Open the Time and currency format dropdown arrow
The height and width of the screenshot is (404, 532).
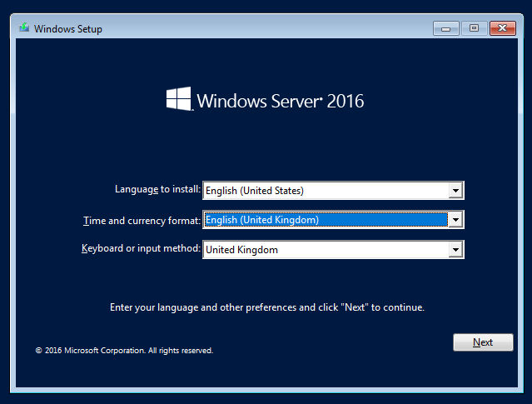tap(455, 220)
